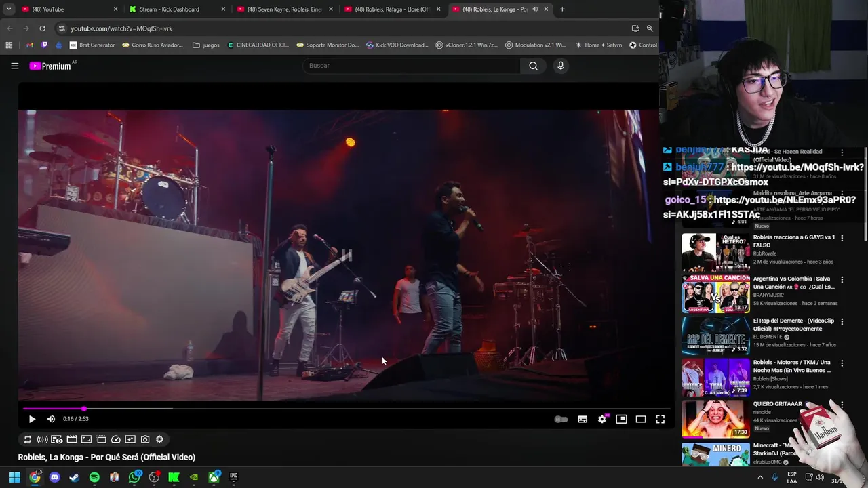The height and width of the screenshot is (488, 868).
Task: Switch to the 'Robleis, Ráfaga - Lloré' tab
Action: pyautogui.click(x=391, y=9)
